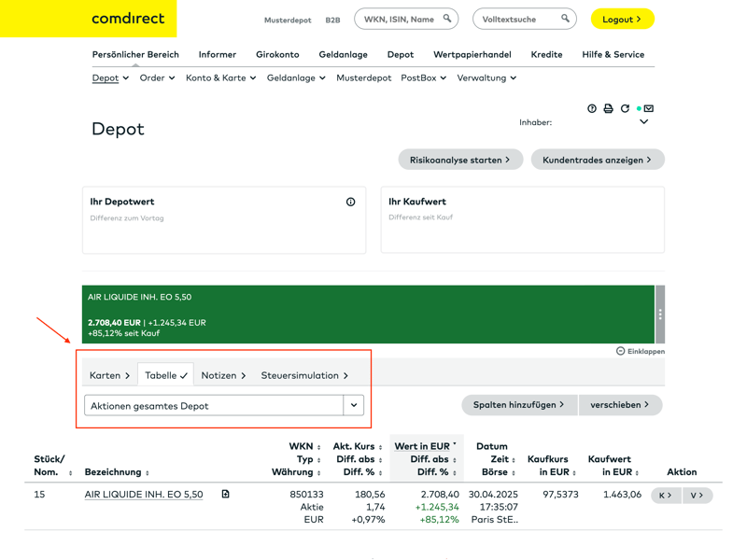Screen dimensions: 747x560
Task: Expand the Order submenu dropdown
Action: click(x=172, y=78)
